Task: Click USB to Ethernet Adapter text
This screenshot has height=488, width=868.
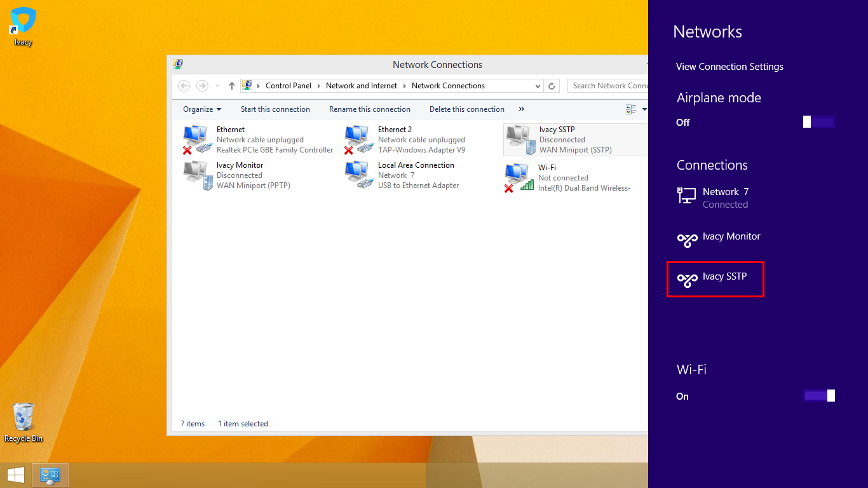Action: (x=418, y=186)
